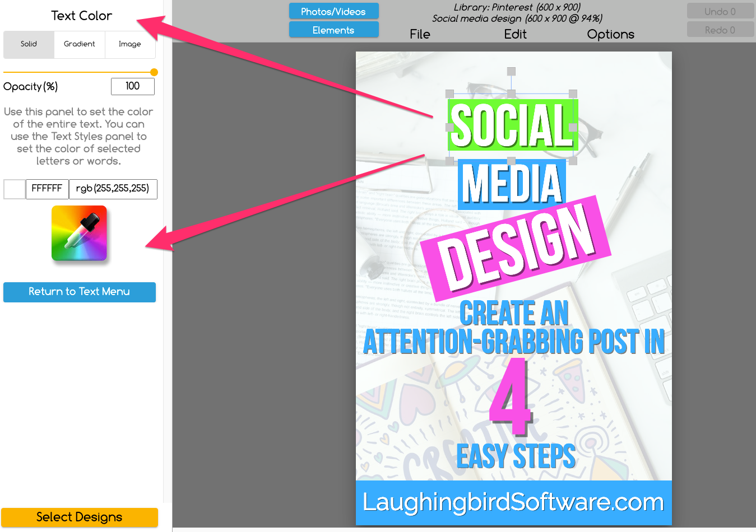Click Social media design (600 x 900 @ 94%) label
756x532 pixels.
[x=517, y=18]
